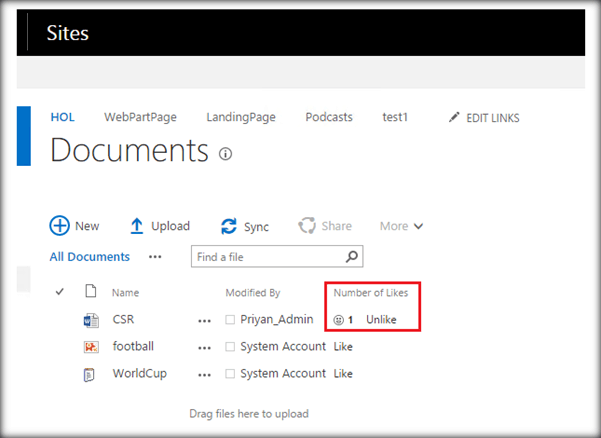Screen dimensions: 601x438
Task: Toggle Priyan_Admin presence checkbox
Action: 230,320
